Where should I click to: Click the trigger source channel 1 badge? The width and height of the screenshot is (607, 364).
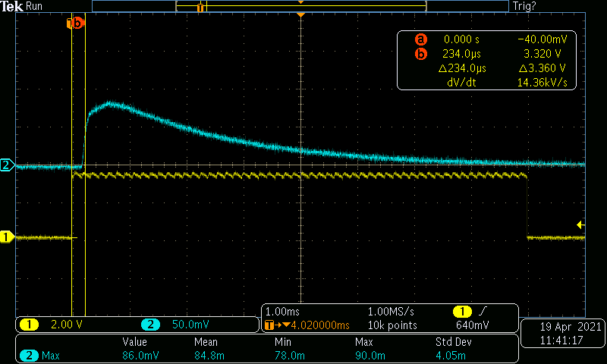click(x=462, y=312)
